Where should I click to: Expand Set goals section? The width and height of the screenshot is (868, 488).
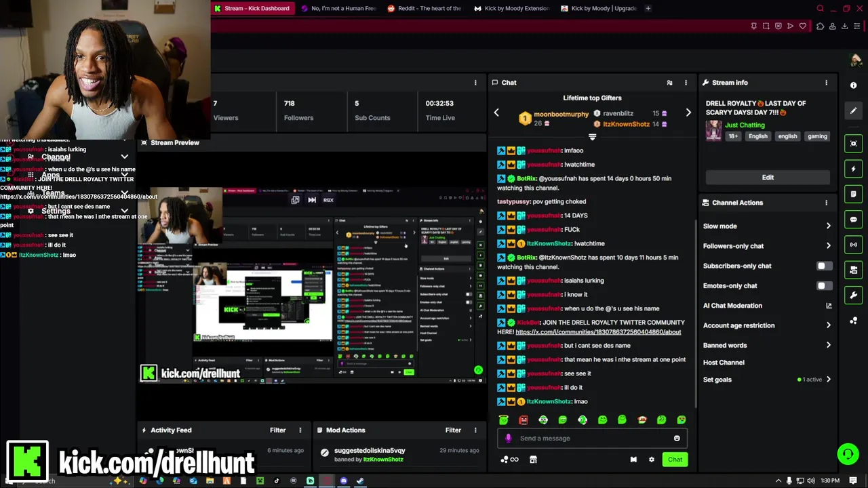click(x=828, y=380)
